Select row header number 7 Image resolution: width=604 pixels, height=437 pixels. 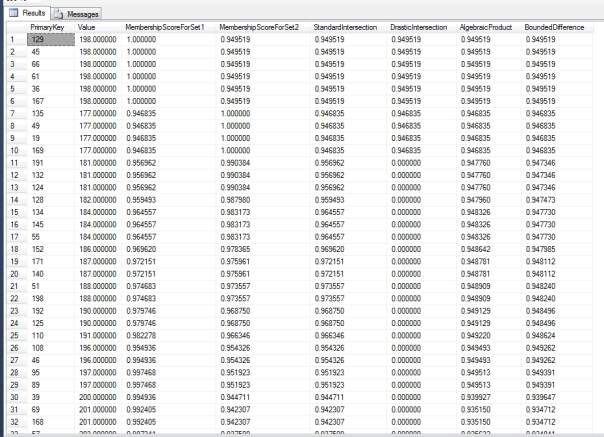(17, 113)
